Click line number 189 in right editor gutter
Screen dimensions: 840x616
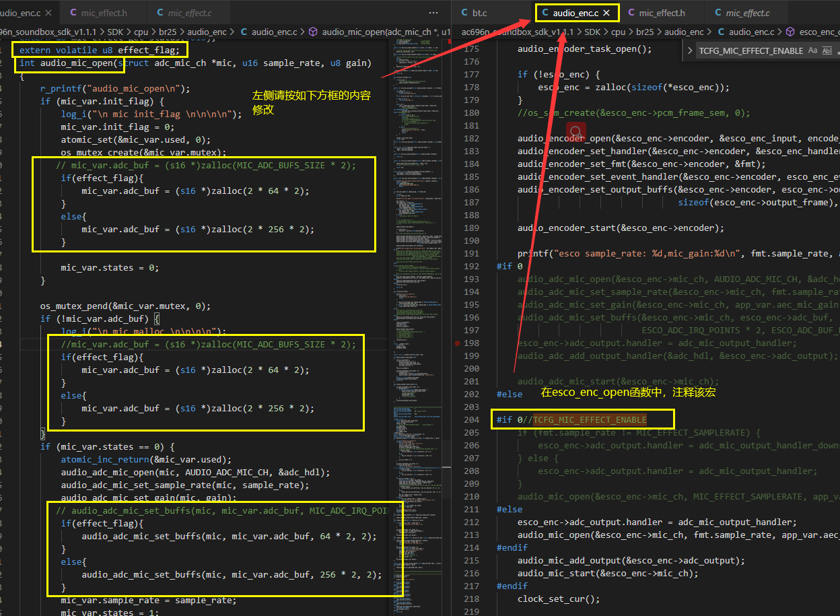click(472, 228)
